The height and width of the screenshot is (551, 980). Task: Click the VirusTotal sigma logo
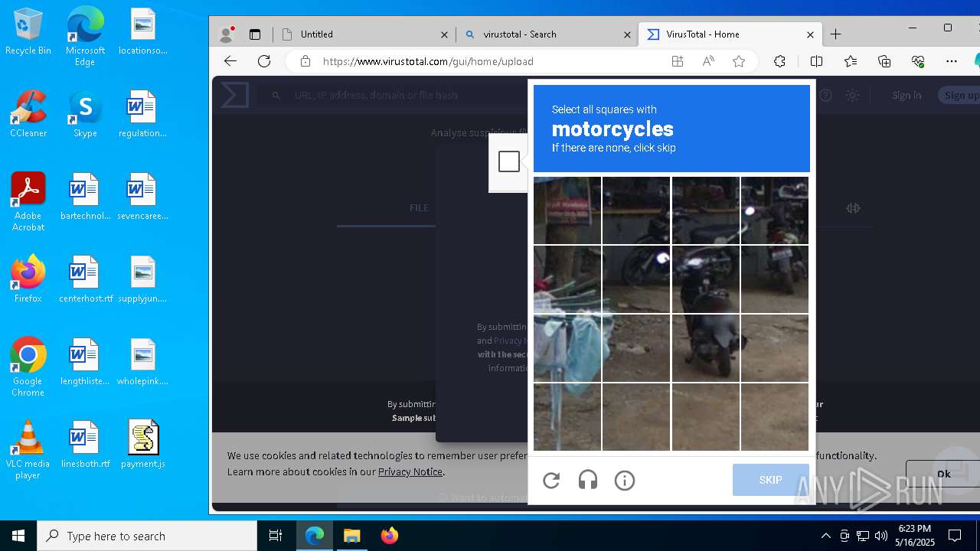pyautogui.click(x=234, y=96)
